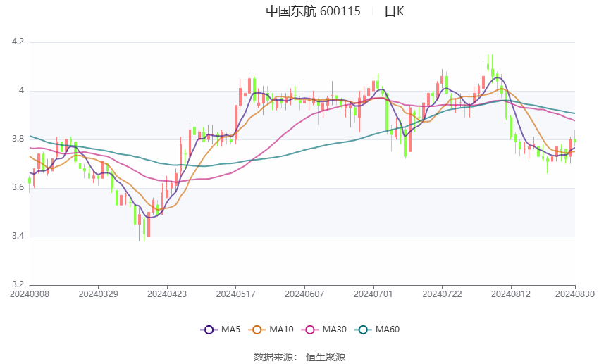Select the 20240701 date on the x-axis
The width and height of the screenshot is (599, 364).
tap(372, 294)
